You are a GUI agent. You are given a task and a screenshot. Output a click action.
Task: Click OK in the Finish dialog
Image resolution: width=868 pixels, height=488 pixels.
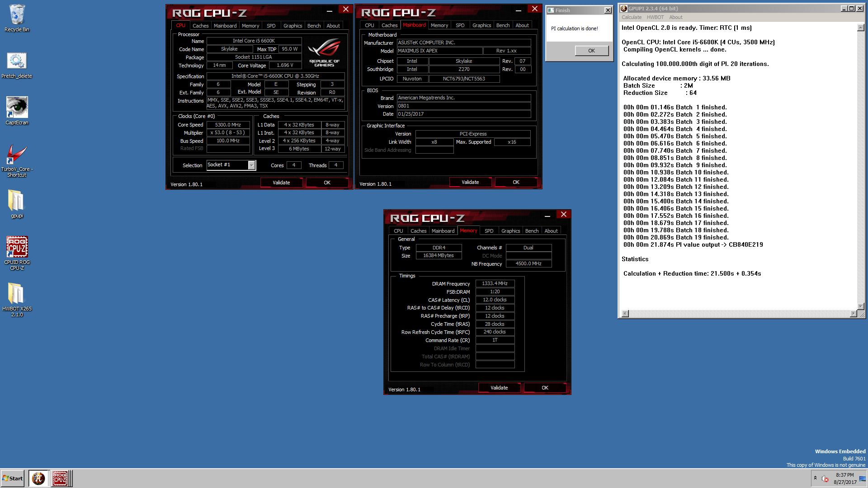pyautogui.click(x=591, y=51)
